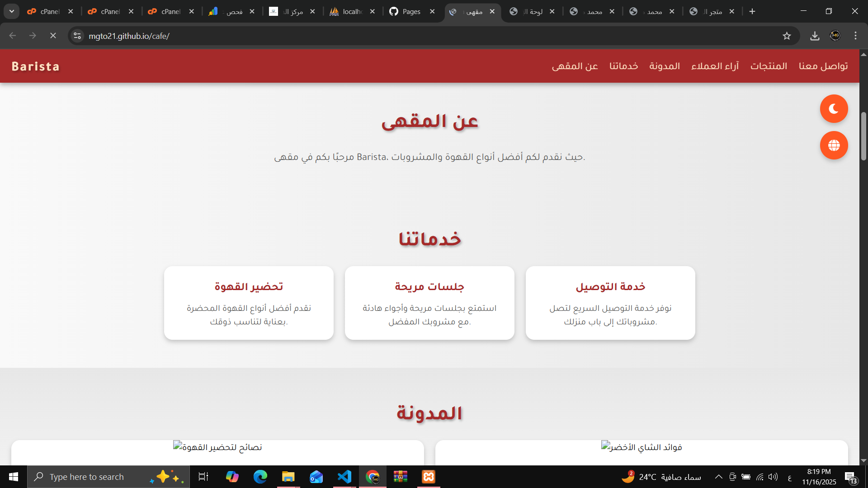Open the site information icon in address bar

pos(77,36)
